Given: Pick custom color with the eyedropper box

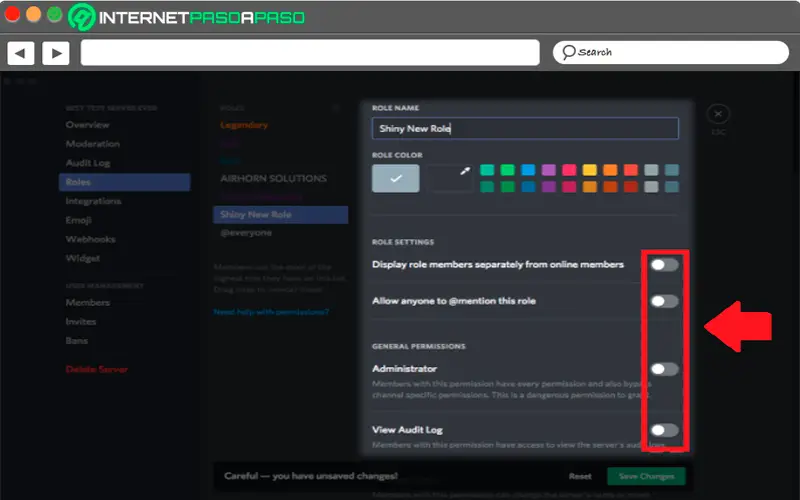Looking at the screenshot, I should pos(449,178).
